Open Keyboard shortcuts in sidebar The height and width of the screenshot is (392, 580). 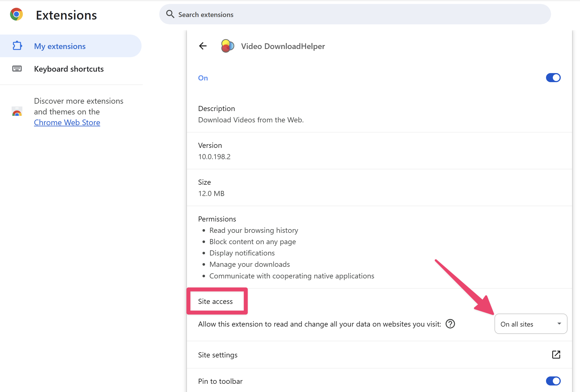click(x=69, y=69)
